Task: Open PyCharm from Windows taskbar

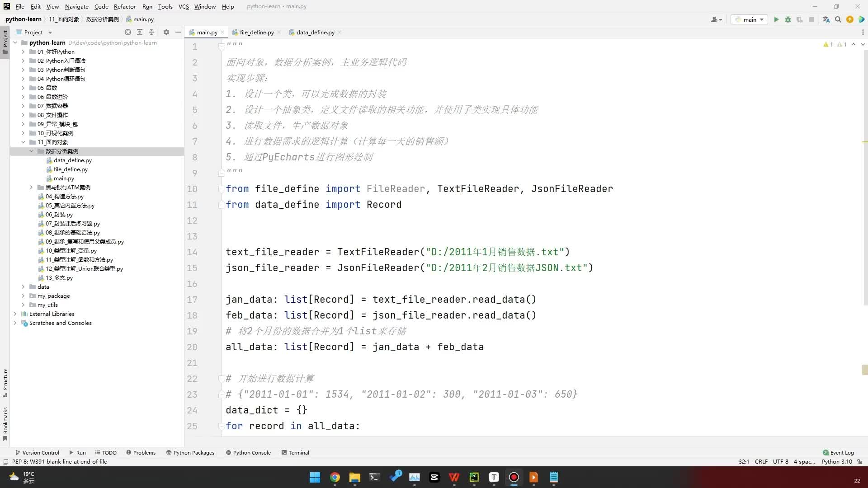Action: pos(474,477)
